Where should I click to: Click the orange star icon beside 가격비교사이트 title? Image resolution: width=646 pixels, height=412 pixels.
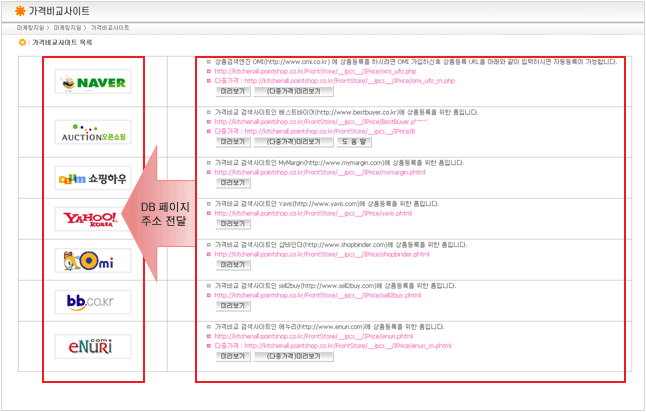(20, 11)
